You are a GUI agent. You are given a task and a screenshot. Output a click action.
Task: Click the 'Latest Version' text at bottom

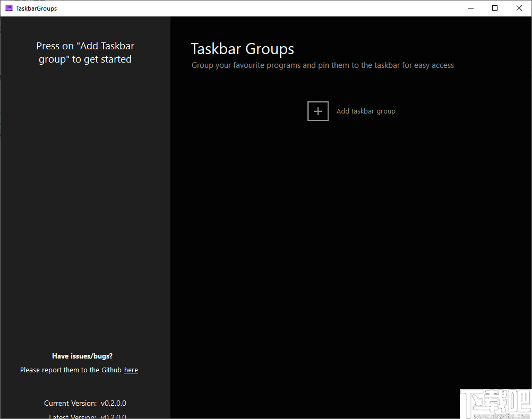pyautogui.click(x=85, y=416)
